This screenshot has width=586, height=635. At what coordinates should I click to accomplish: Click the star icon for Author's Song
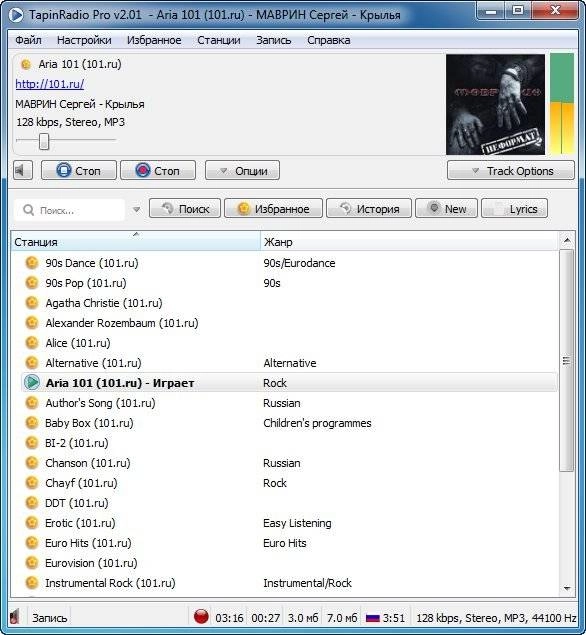(x=32, y=403)
